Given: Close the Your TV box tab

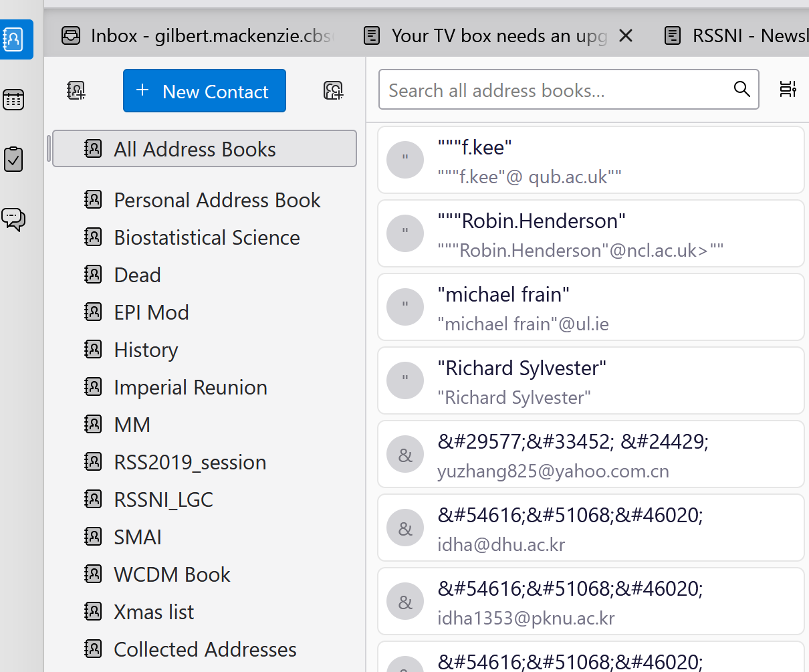Looking at the screenshot, I should pos(626,35).
